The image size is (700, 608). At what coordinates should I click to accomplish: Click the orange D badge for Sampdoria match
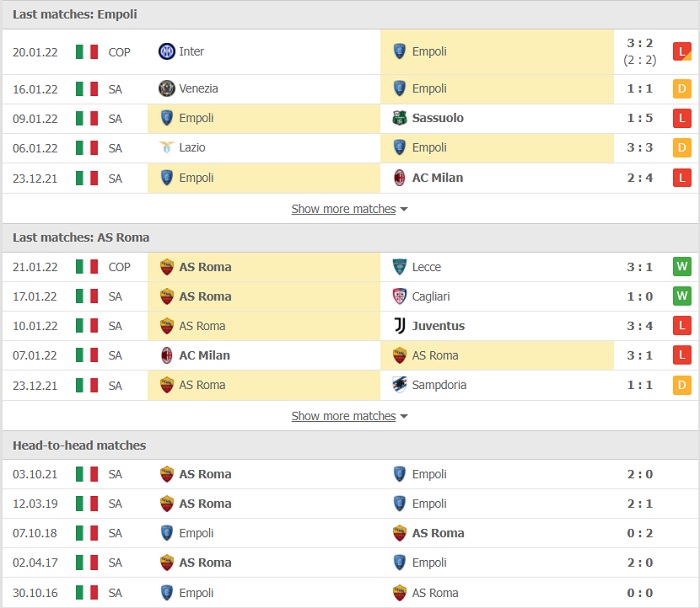click(x=682, y=385)
